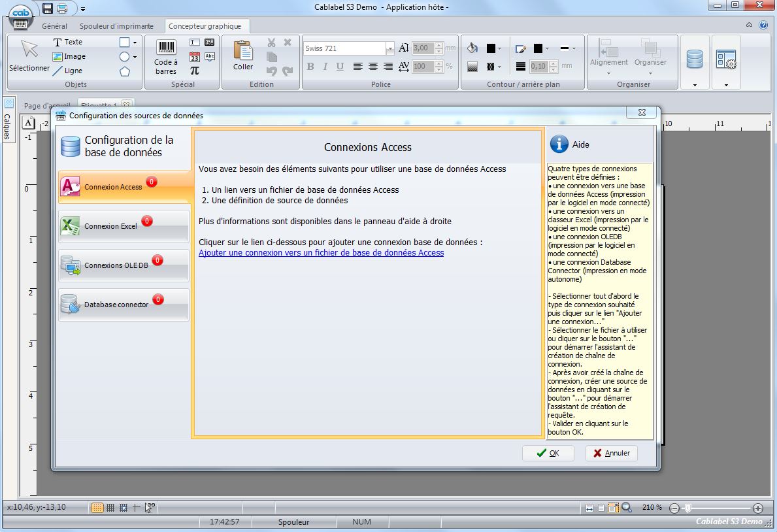Toggle italic formatting

tap(325, 67)
